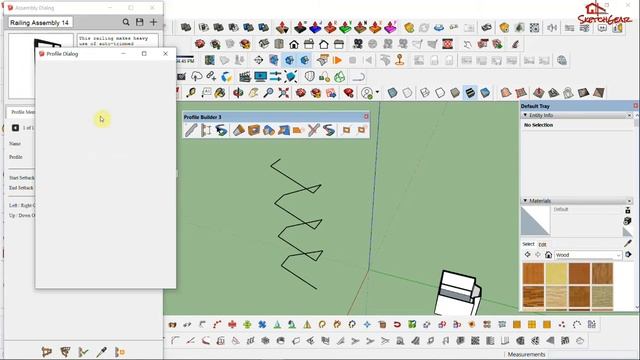Click the search icon in Assembly Dialog
This screenshot has height=360, width=640.
pyautogui.click(x=126, y=22)
